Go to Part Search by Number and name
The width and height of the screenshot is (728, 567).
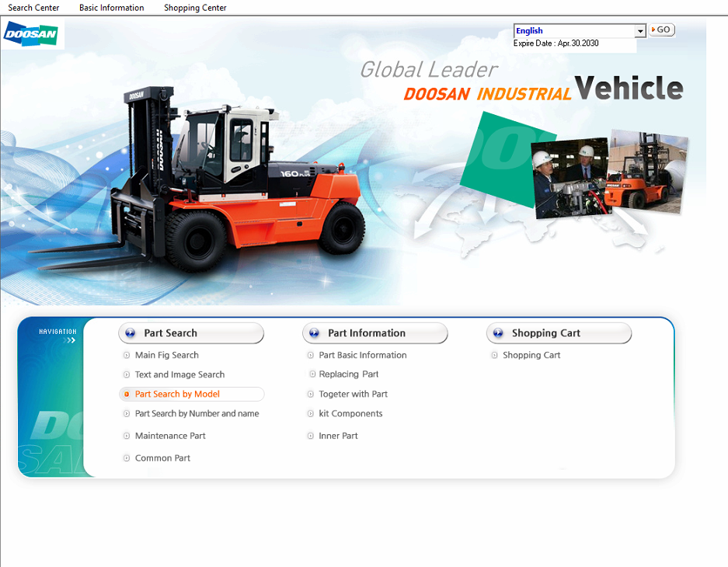(197, 414)
